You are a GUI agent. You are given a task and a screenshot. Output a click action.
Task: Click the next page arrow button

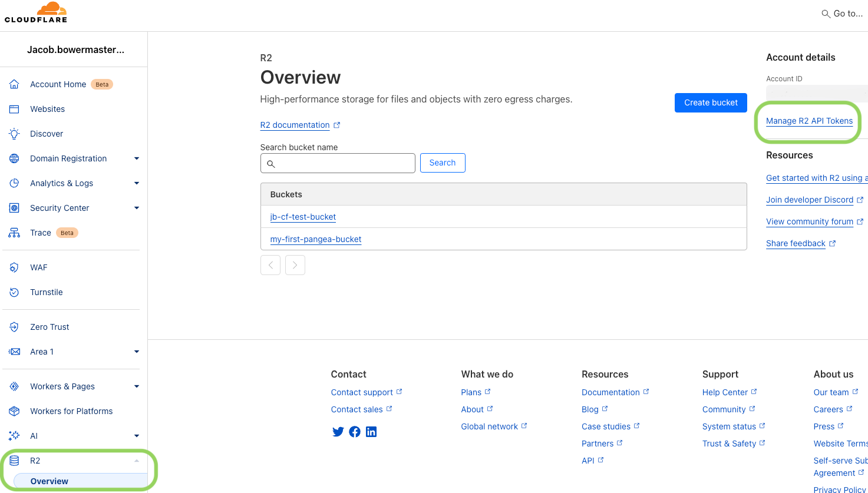[x=295, y=265]
